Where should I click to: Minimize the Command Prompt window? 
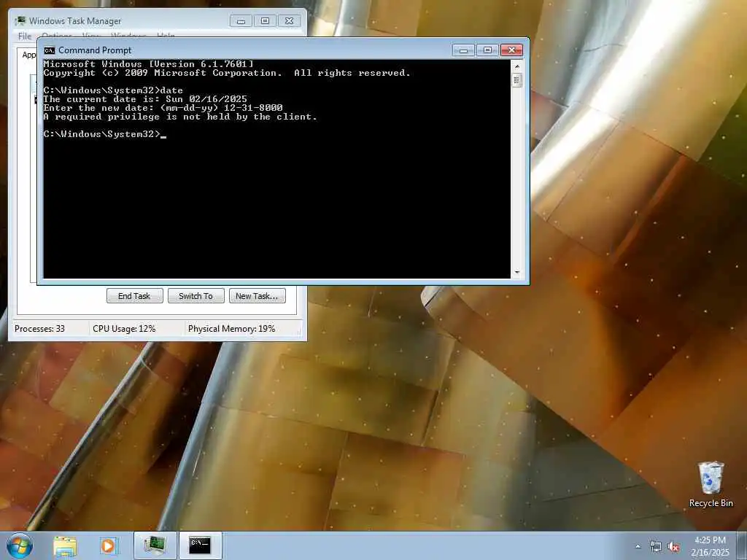463,50
